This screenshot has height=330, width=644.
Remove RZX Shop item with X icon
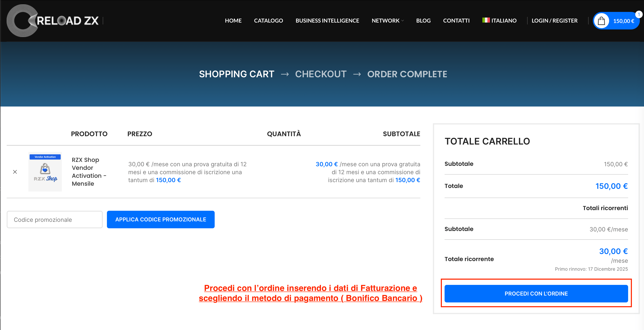click(x=15, y=172)
